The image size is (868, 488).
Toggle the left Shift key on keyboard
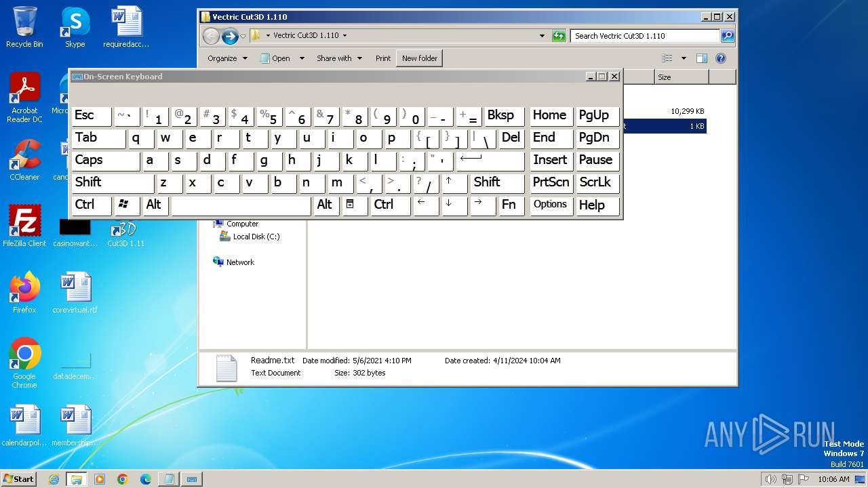113,183
